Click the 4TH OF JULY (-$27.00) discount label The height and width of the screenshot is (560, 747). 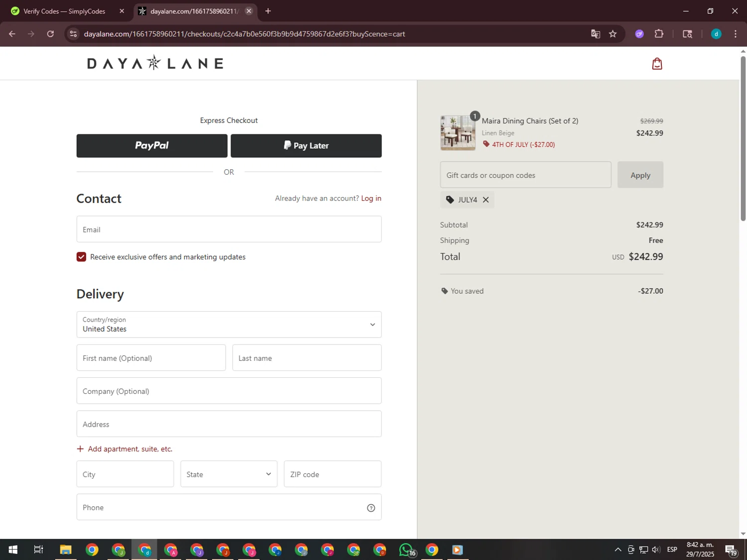(x=523, y=145)
